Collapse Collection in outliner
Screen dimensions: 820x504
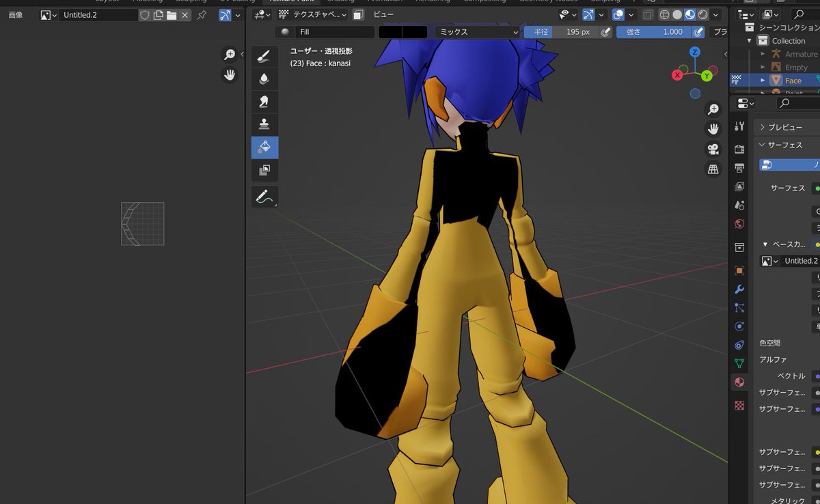(x=749, y=41)
